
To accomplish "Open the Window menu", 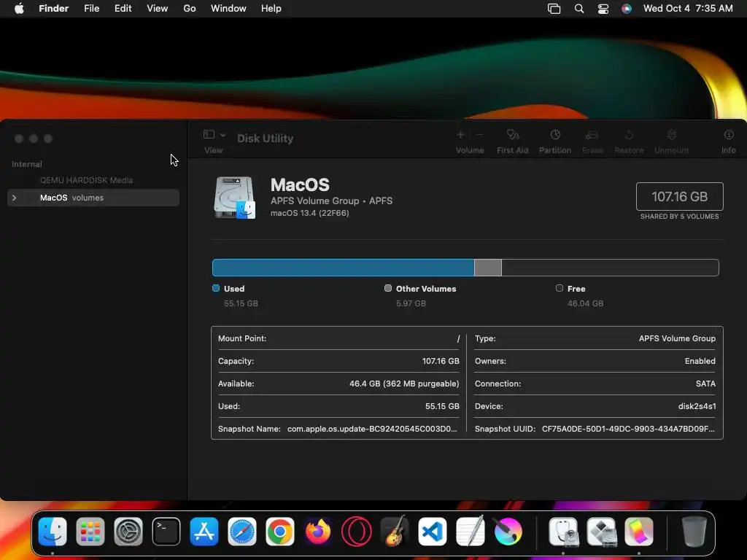I will (x=228, y=9).
